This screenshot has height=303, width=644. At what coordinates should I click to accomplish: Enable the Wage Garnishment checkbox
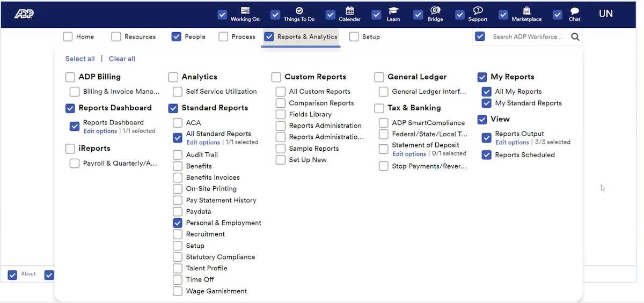click(178, 291)
